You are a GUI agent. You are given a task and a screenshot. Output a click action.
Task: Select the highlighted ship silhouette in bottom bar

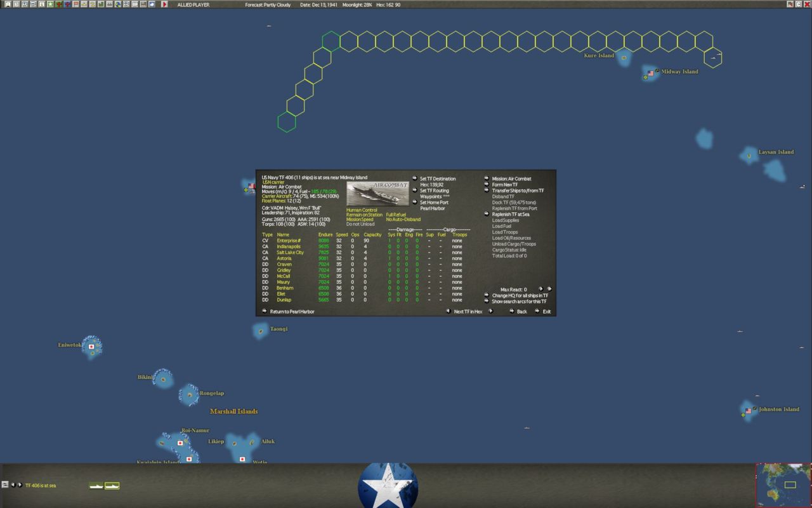point(112,486)
